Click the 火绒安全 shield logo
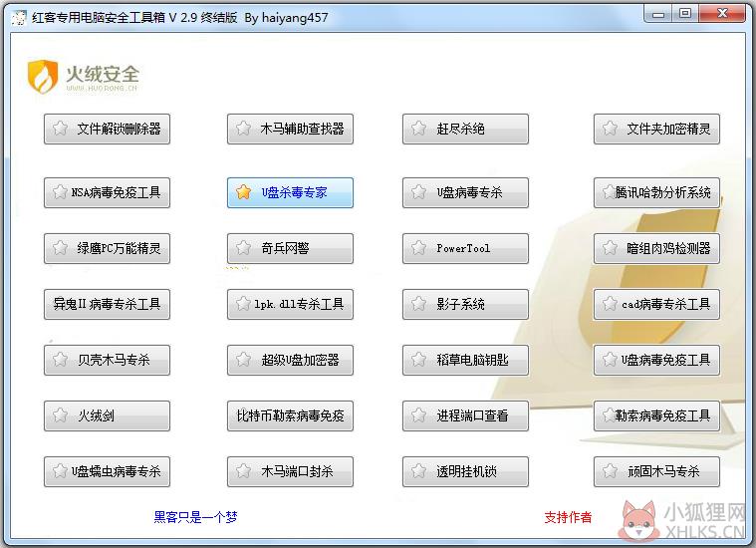 (43, 76)
